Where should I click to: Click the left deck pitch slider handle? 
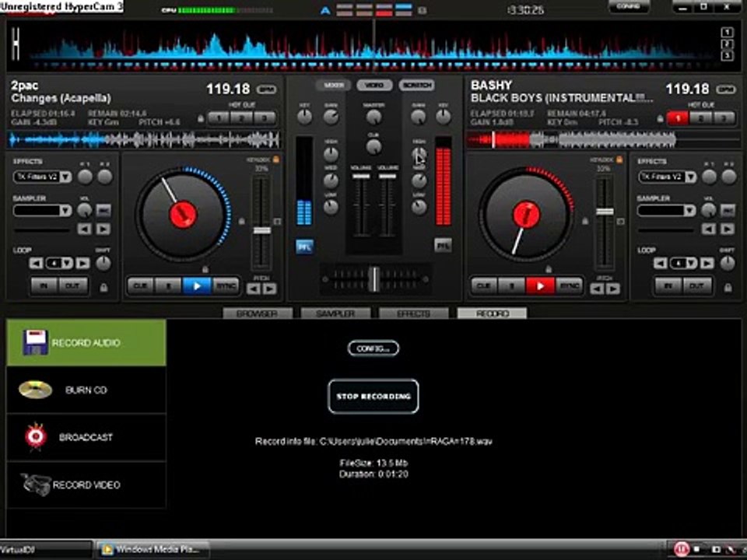[262, 230]
